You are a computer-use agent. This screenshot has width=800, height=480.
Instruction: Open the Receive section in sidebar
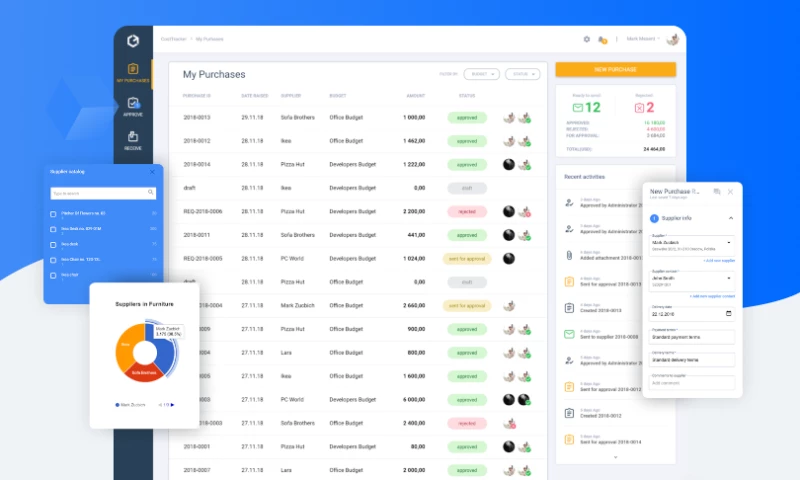(133, 140)
